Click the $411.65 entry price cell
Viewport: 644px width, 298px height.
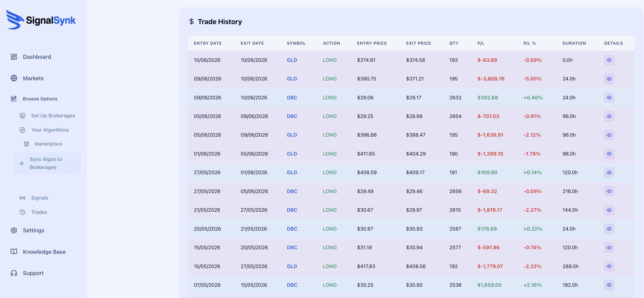point(366,154)
